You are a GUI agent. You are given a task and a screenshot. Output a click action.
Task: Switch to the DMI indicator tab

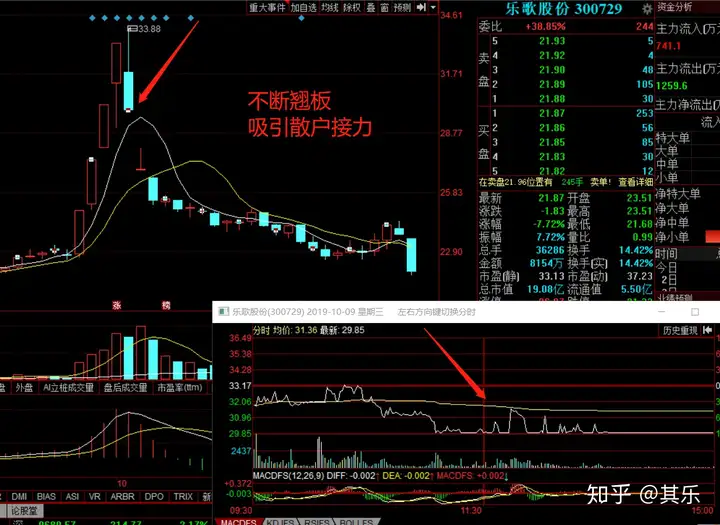coord(19,497)
